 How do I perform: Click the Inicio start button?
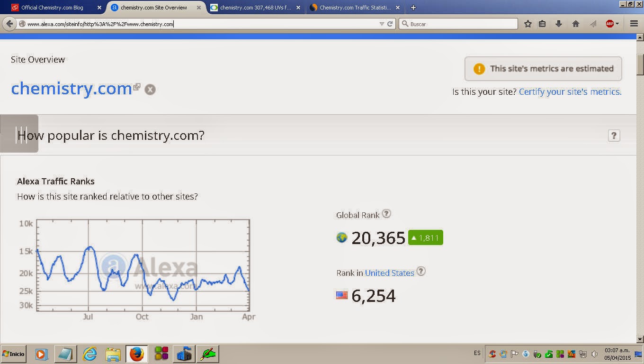tap(14, 354)
